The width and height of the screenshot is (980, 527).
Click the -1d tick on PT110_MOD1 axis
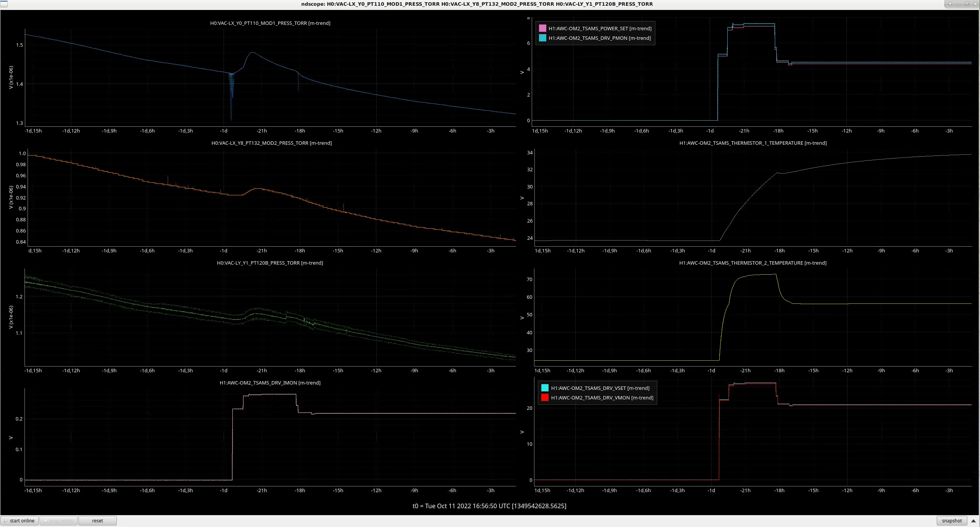coord(224,131)
